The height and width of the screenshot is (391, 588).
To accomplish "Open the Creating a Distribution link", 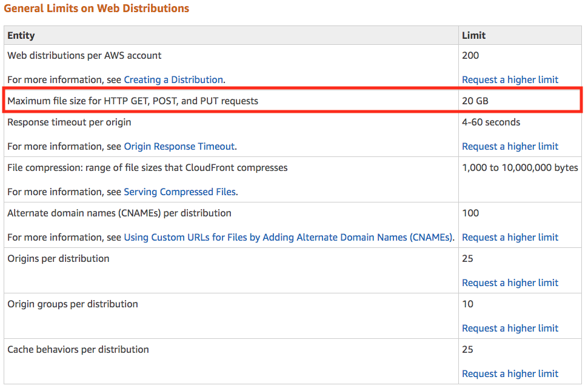I will [173, 79].
